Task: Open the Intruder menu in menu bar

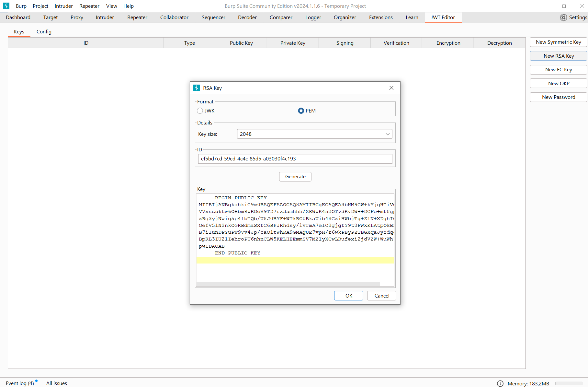Action: tap(64, 6)
